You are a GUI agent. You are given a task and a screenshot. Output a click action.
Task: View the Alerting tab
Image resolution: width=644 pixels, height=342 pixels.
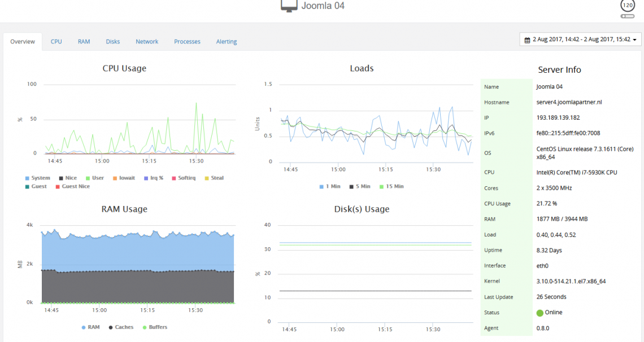tap(227, 41)
